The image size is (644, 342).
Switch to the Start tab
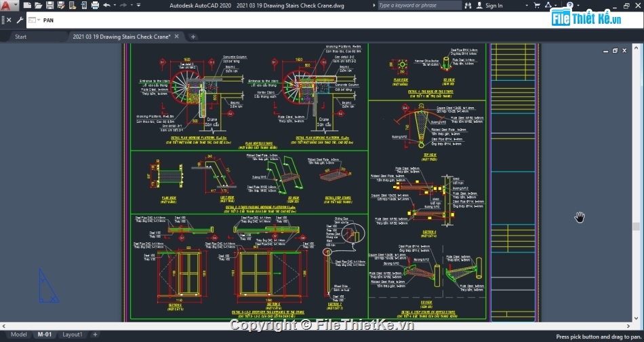tap(20, 37)
